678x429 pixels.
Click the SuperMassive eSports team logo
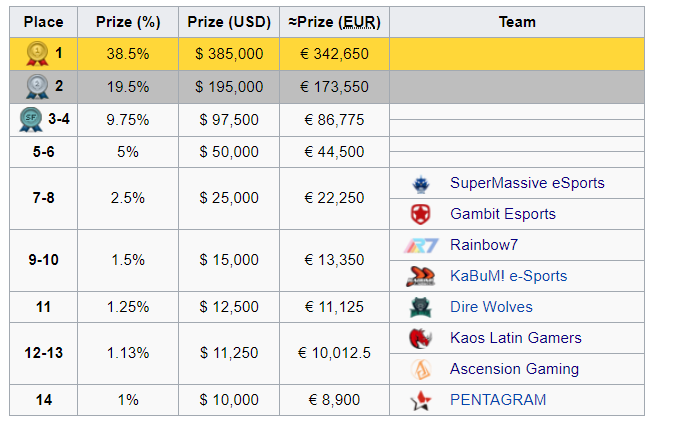click(x=421, y=184)
